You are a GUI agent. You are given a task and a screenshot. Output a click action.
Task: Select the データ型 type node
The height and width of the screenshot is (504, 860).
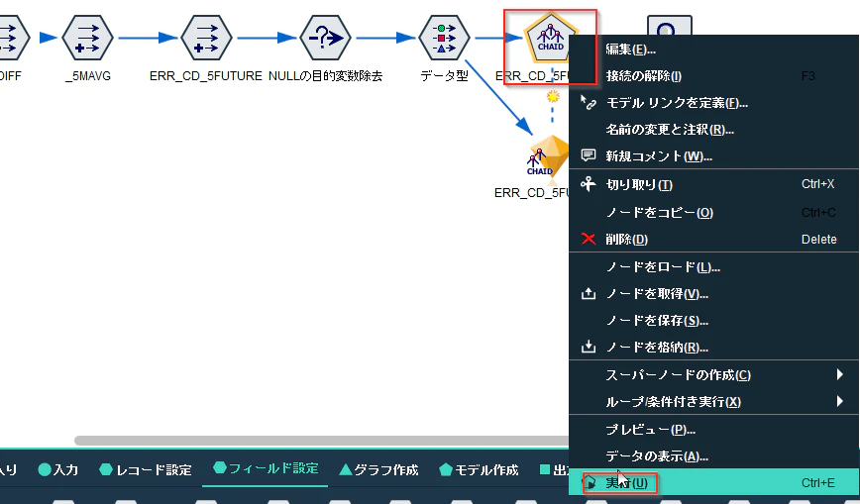pyautogui.click(x=444, y=38)
